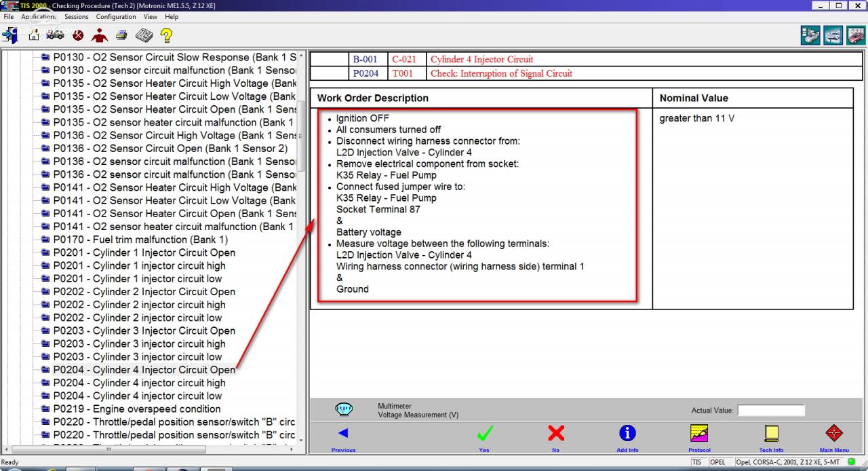The image size is (868, 471).
Task: Click the vehicle selection car icon
Action: (55, 35)
